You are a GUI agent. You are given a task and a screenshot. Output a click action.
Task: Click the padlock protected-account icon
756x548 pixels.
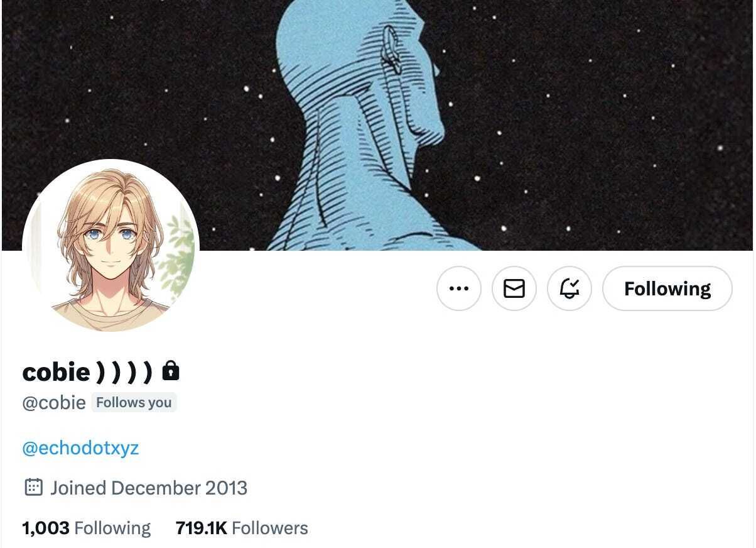click(171, 371)
